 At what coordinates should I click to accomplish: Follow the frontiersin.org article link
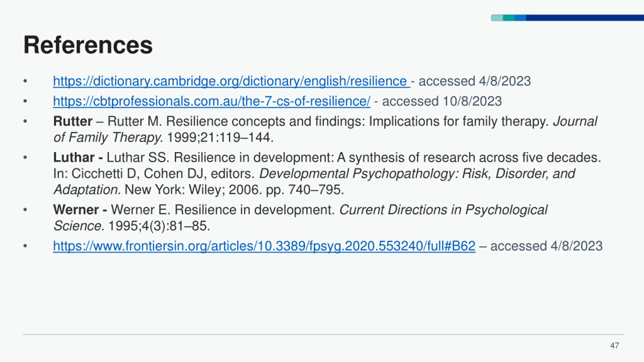click(x=264, y=246)
